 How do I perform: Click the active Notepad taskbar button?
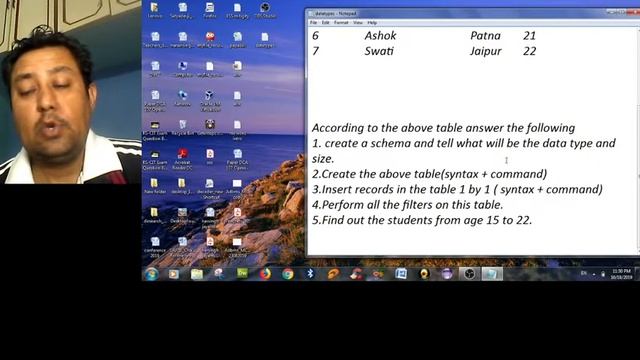pyautogui.click(x=492, y=274)
